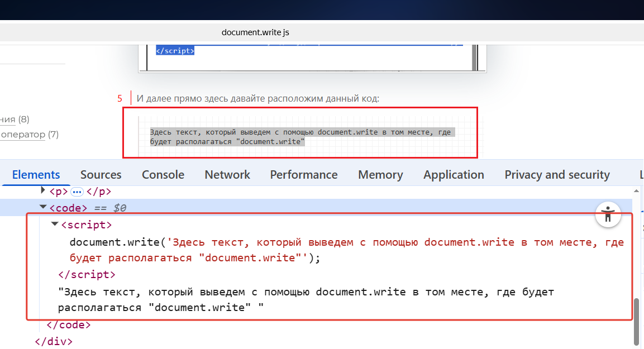Click the DevTools vertical scrollbar thumb

click(x=637, y=321)
